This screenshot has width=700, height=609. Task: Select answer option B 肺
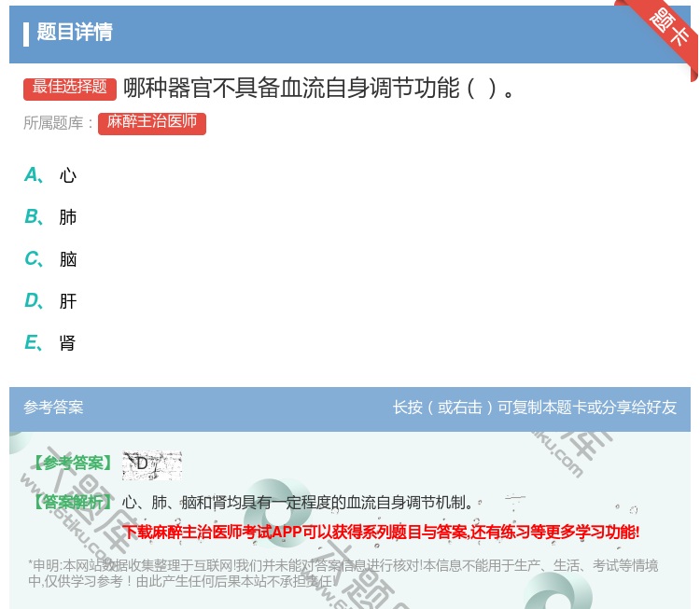tap(50, 216)
